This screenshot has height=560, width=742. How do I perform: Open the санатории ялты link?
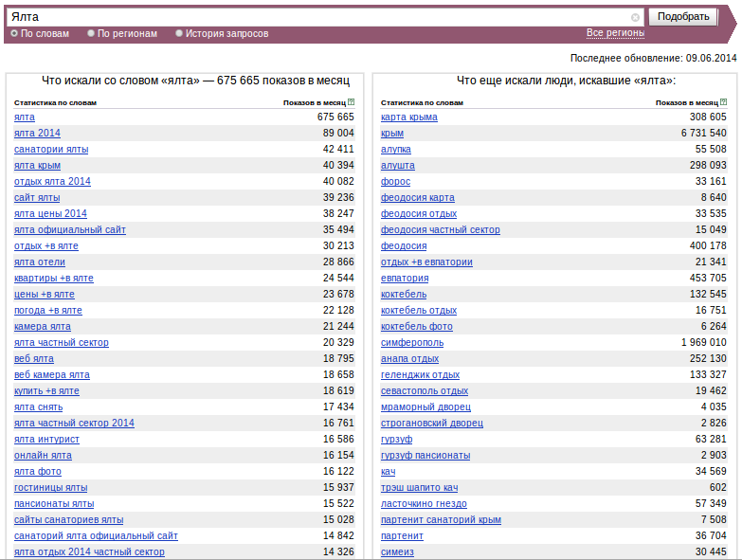[51, 149]
